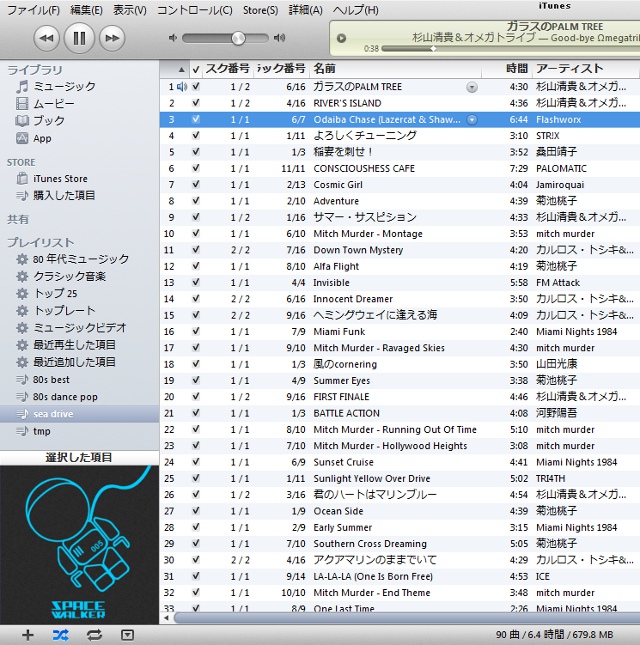640x645 pixels.
Task: Click the song progress bar in display
Action: (x=510, y=49)
